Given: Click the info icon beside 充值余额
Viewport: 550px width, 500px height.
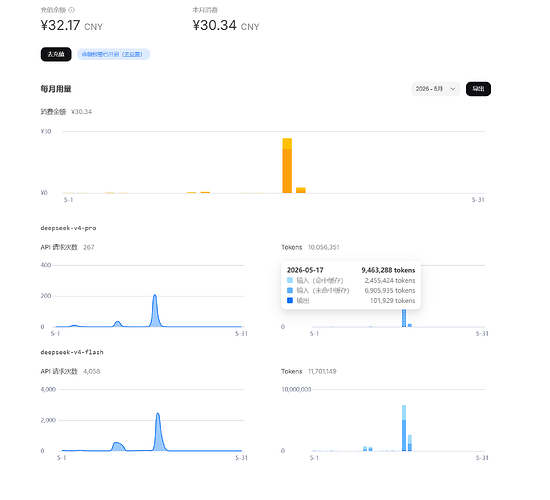Looking at the screenshot, I should tap(72, 10).
